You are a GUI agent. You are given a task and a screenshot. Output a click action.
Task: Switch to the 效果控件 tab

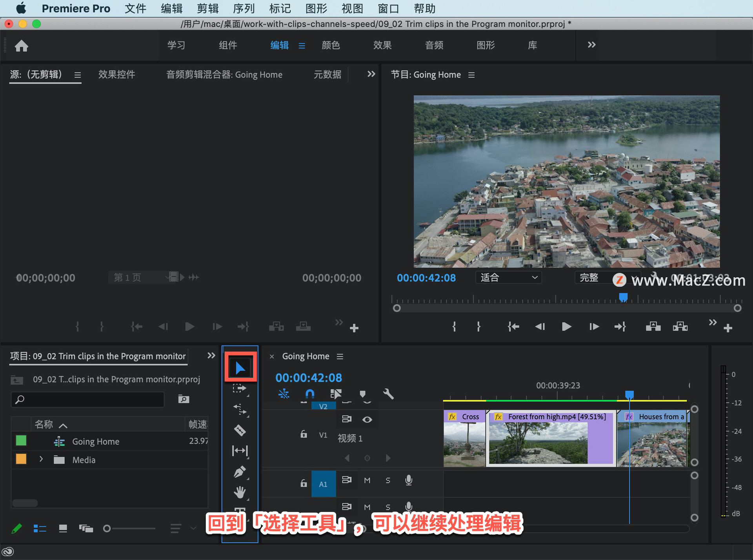116,75
